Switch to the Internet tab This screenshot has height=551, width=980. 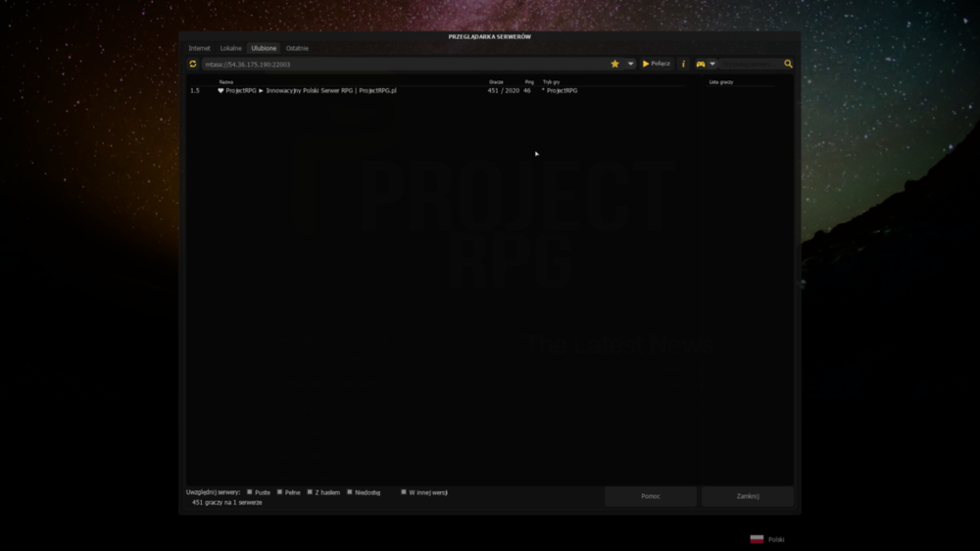199,48
